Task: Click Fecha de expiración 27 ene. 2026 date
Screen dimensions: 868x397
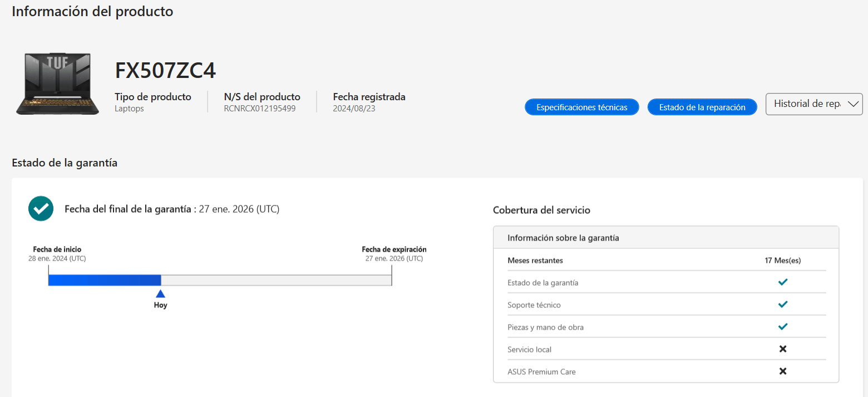Action: (x=394, y=259)
